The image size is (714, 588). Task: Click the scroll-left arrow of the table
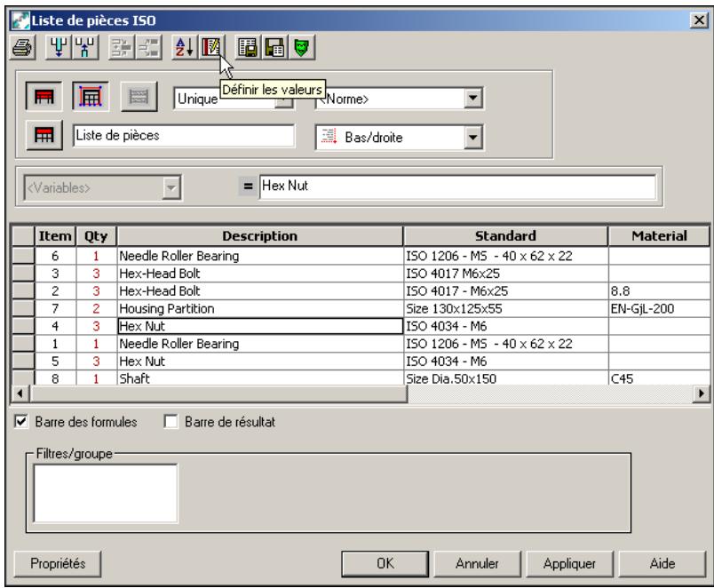(x=20, y=393)
